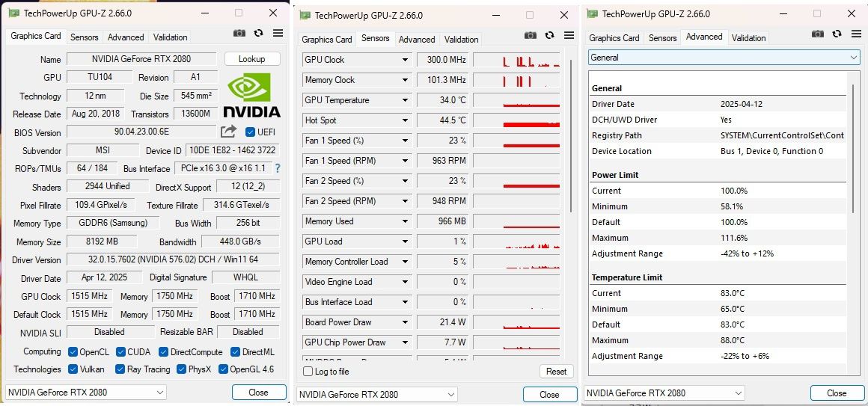Image resolution: width=868 pixels, height=406 pixels.
Task: Enable the Log to file checkbox
Action: (x=308, y=372)
